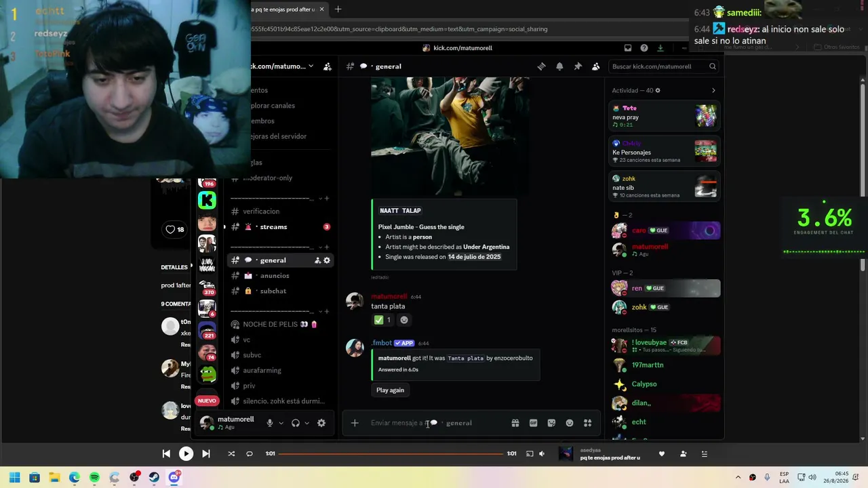The image size is (868, 488).
Task: Toggle the Discord microphone mute
Action: coord(270,423)
